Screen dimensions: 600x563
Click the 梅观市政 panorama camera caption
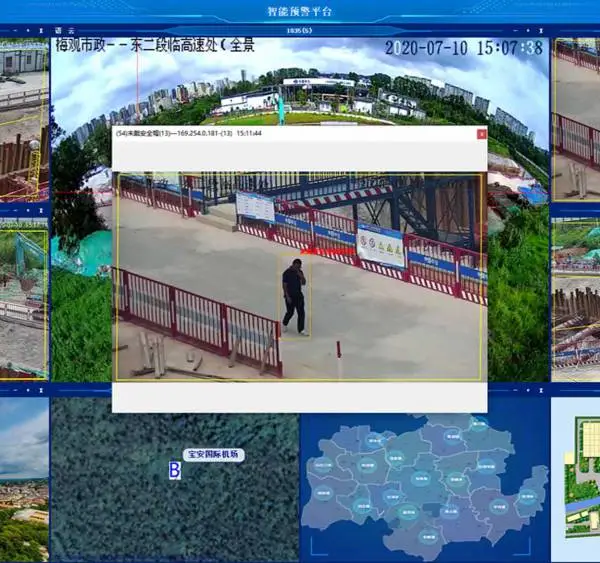coord(155,45)
